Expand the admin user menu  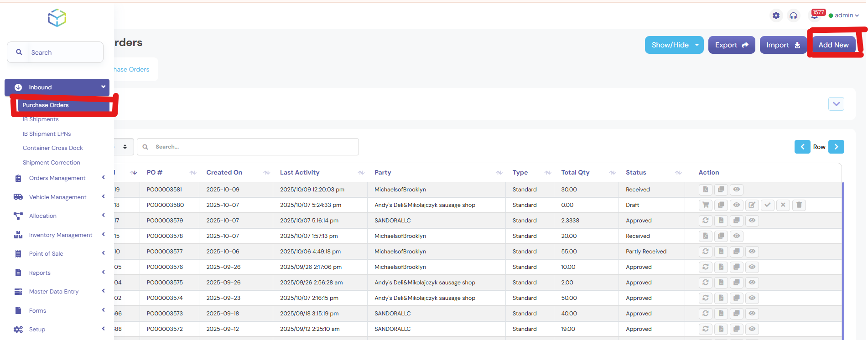click(x=844, y=15)
